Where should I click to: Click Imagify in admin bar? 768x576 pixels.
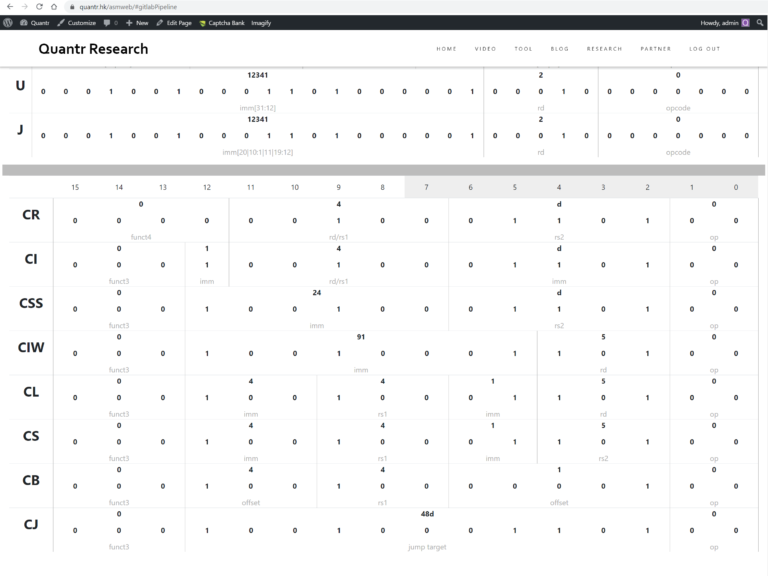point(261,23)
